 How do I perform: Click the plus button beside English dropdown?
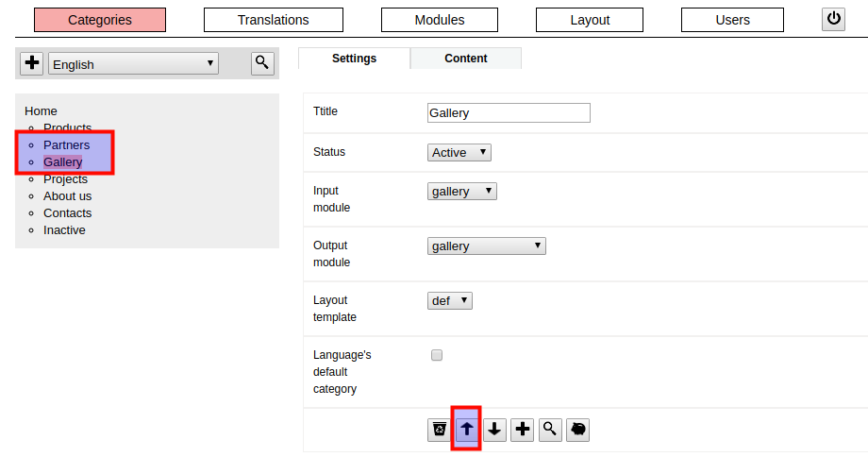coord(31,62)
